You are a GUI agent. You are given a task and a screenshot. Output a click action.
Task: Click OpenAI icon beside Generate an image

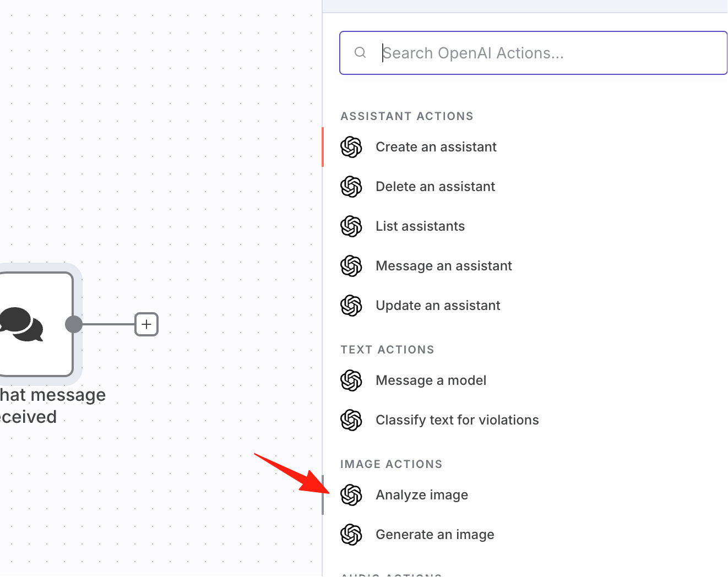(351, 535)
